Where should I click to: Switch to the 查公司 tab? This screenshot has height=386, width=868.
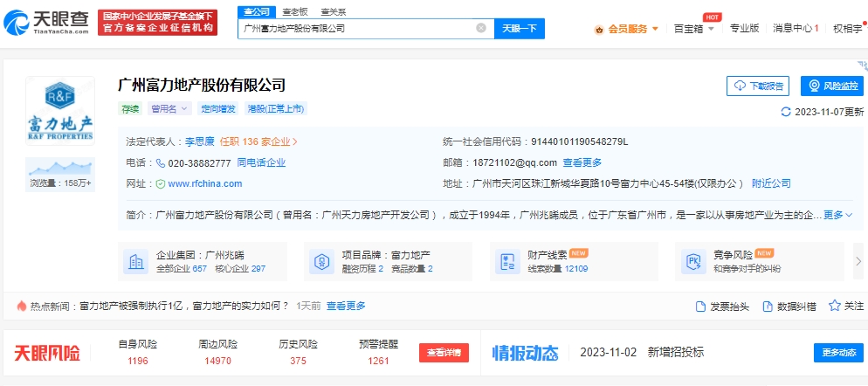click(257, 11)
